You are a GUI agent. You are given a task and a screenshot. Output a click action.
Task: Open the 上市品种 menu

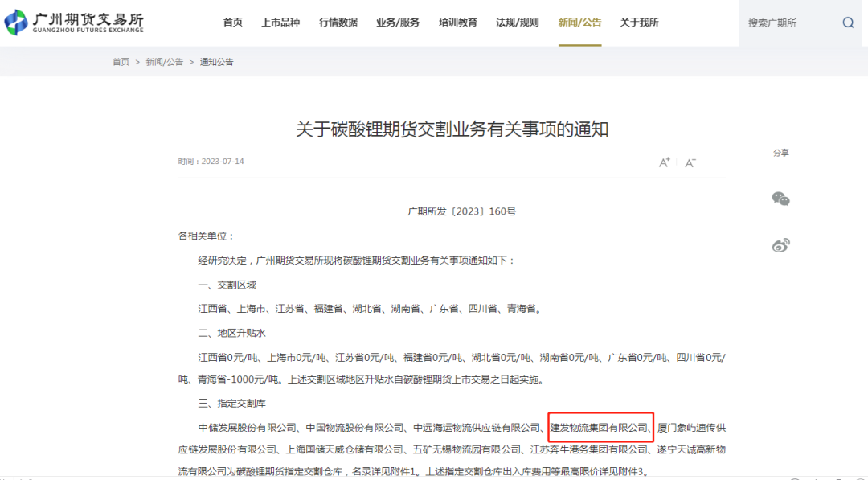(280, 23)
